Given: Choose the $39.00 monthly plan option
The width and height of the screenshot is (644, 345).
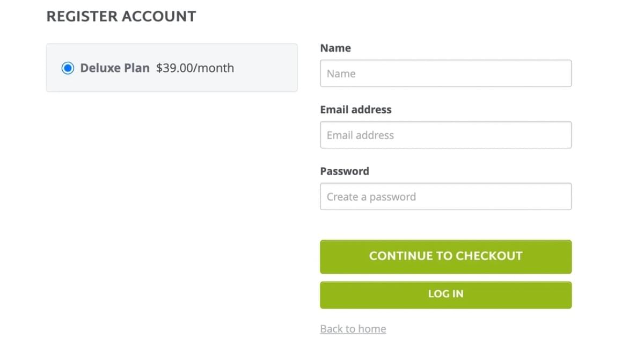Looking at the screenshot, I should [x=68, y=68].
